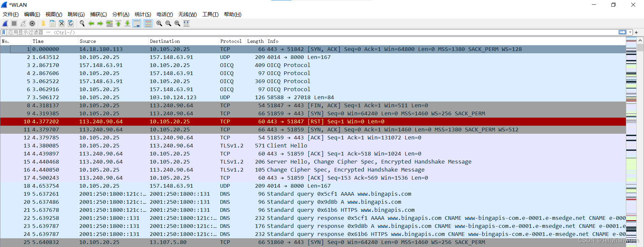Apply the display filter arrow button
The image size is (644, 247).
click(623, 32)
